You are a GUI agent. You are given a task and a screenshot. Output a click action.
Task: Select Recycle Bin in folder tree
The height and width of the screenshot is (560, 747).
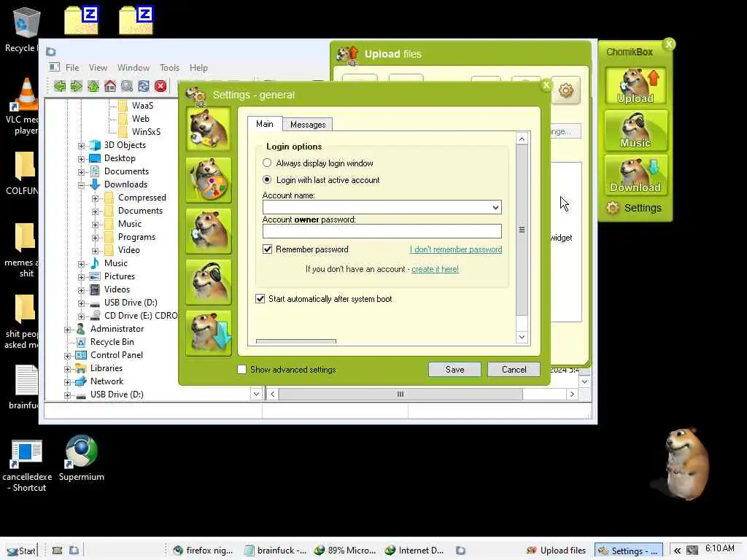pos(112,342)
